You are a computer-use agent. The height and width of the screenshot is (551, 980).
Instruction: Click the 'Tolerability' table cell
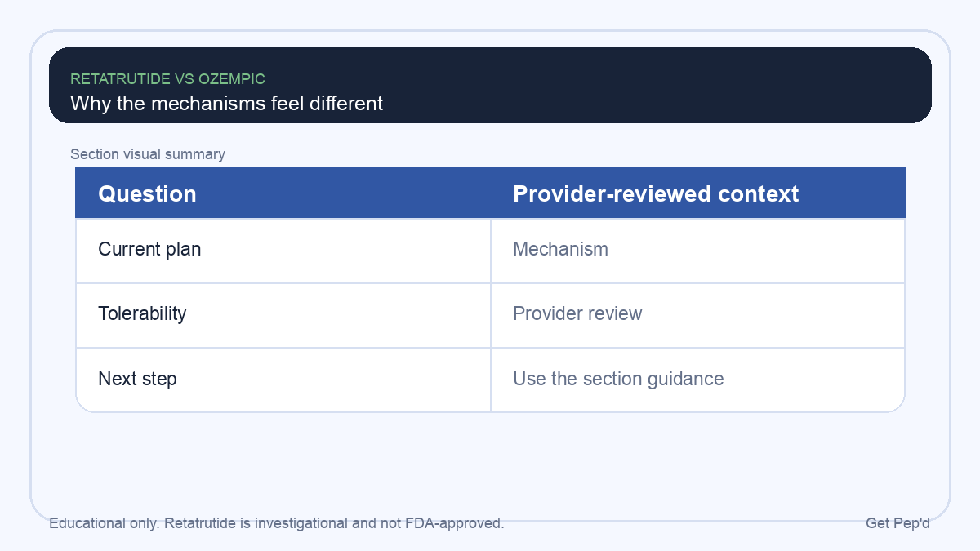(283, 314)
